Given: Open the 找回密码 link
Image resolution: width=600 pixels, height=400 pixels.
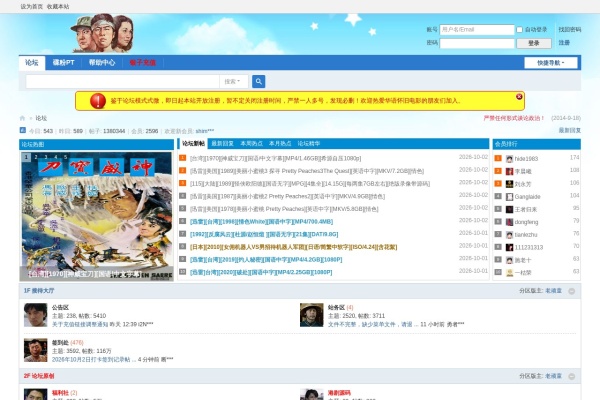Looking at the screenshot, I should coord(569,29).
